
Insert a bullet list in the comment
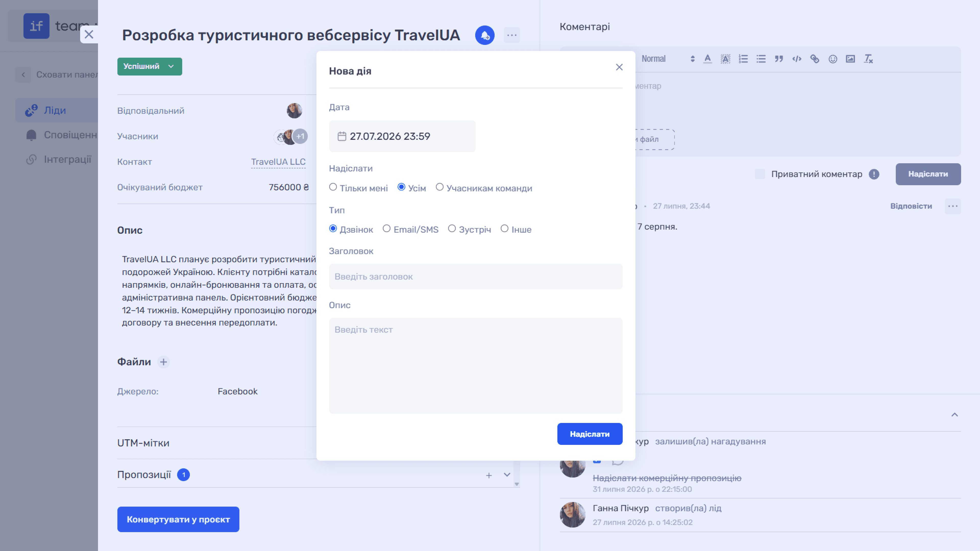[x=761, y=59]
